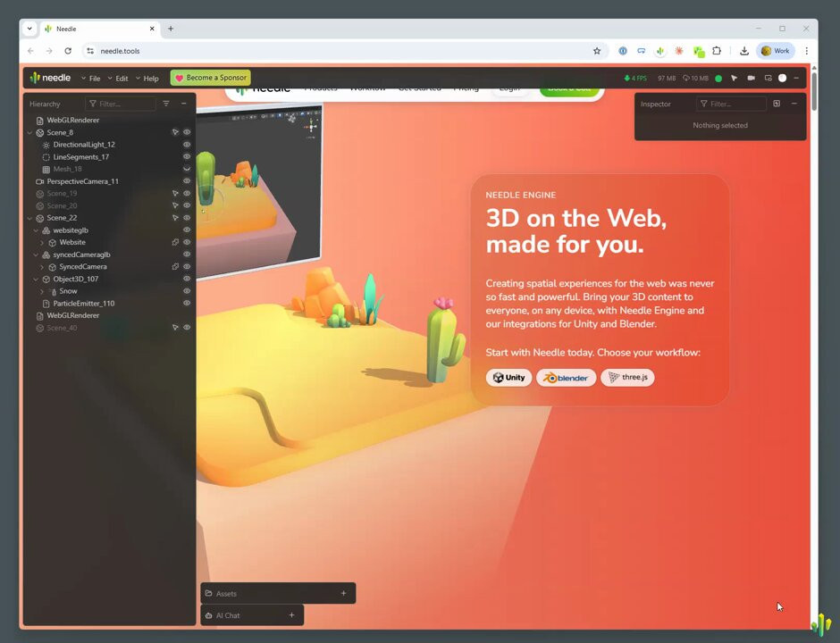Open the File menu in the needle toolbar

(x=90, y=79)
